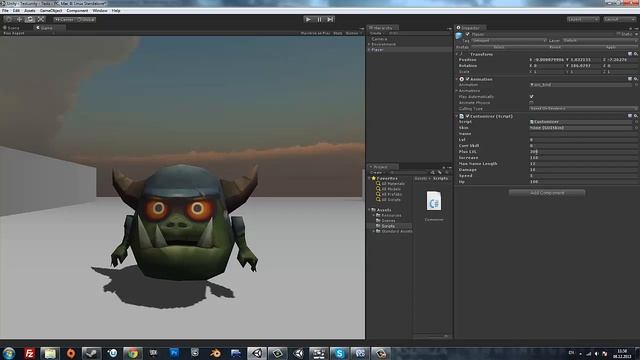
Task: Expand the Standard Assets folder
Action: click(373, 231)
